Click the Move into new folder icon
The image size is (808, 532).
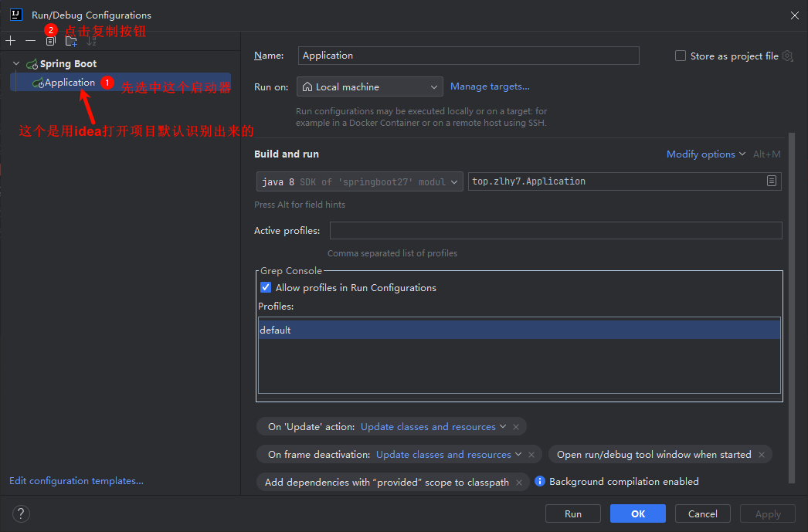(x=71, y=41)
